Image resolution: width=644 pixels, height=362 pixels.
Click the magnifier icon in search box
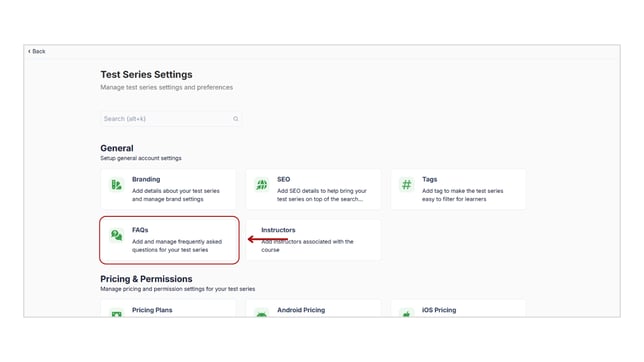pos(235,119)
